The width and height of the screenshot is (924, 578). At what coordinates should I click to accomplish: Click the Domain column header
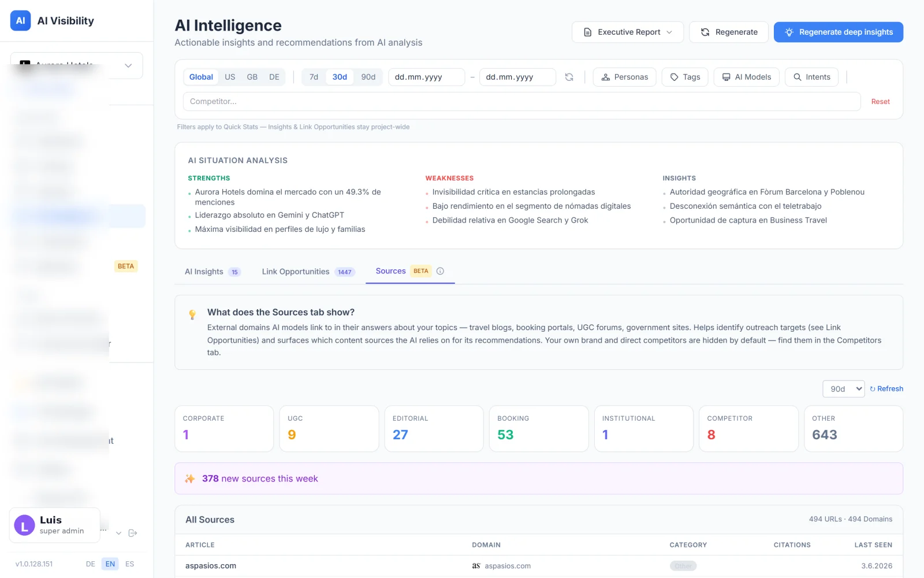pyautogui.click(x=486, y=545)
